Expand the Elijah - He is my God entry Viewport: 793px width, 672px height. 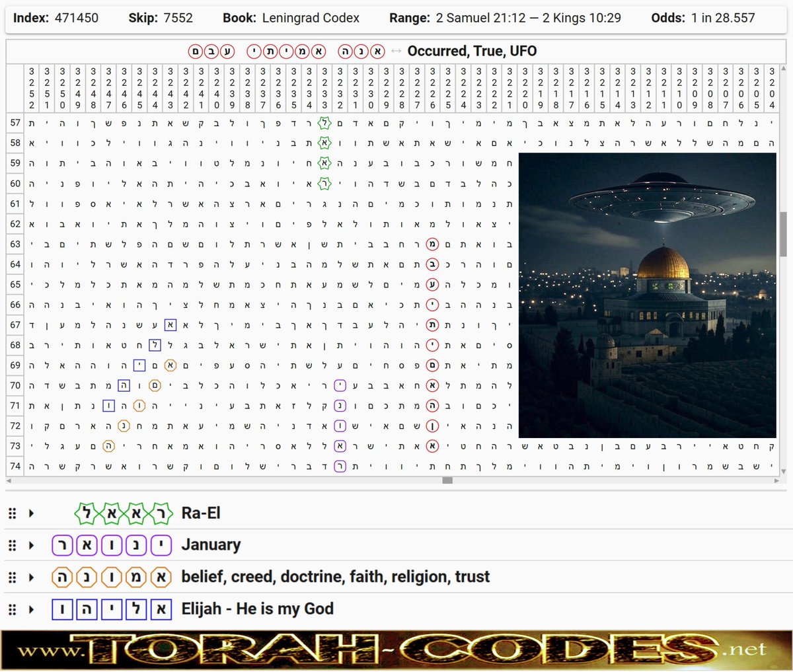(32, 609)
